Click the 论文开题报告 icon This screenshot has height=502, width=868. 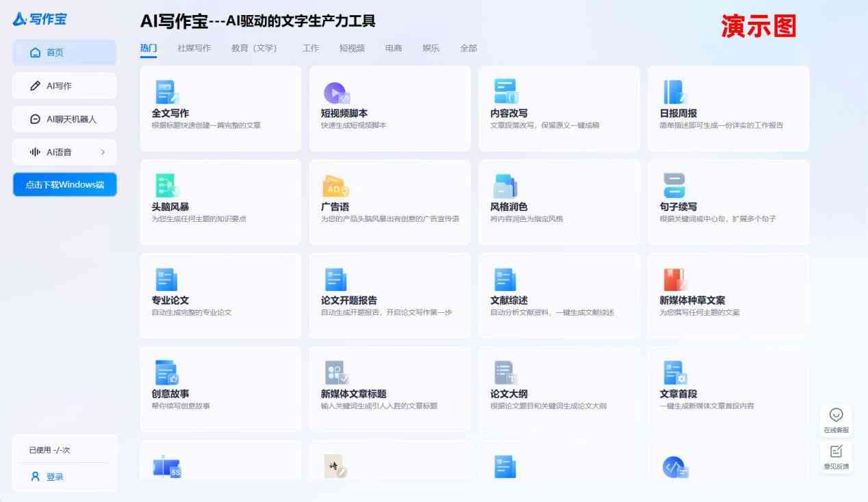(x=335, y=279)
